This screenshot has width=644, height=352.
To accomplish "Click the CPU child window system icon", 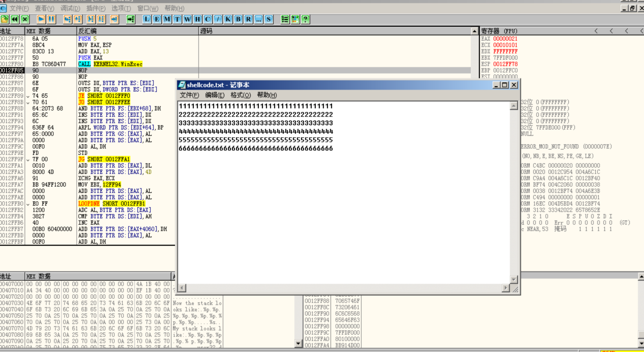I will pyautogui.click(x=3, y=8).
